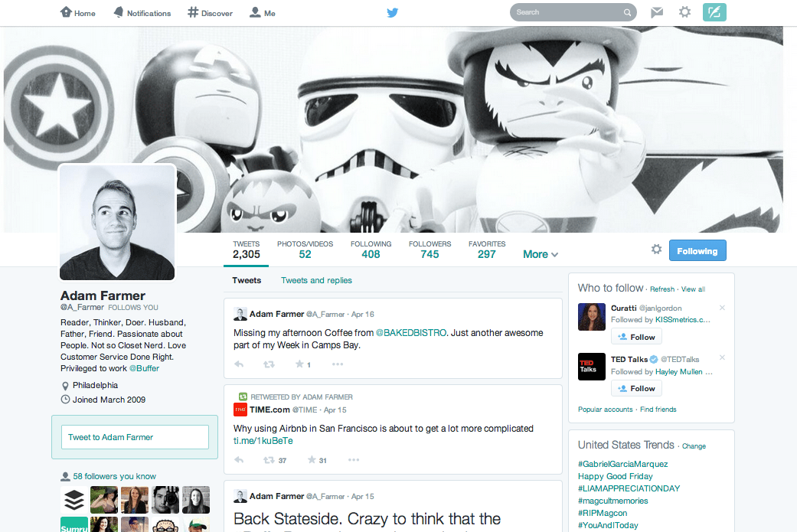Click inside the Tweet to Adam Farmer field
Image resolution: width=797 pixels, height=532 pixels.
click(x=135, y=436)
